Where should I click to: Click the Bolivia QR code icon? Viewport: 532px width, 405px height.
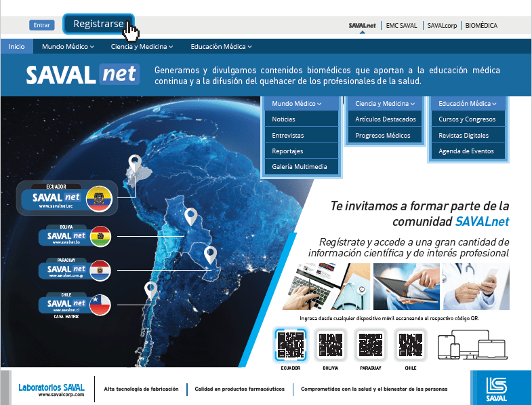point(330,345)
